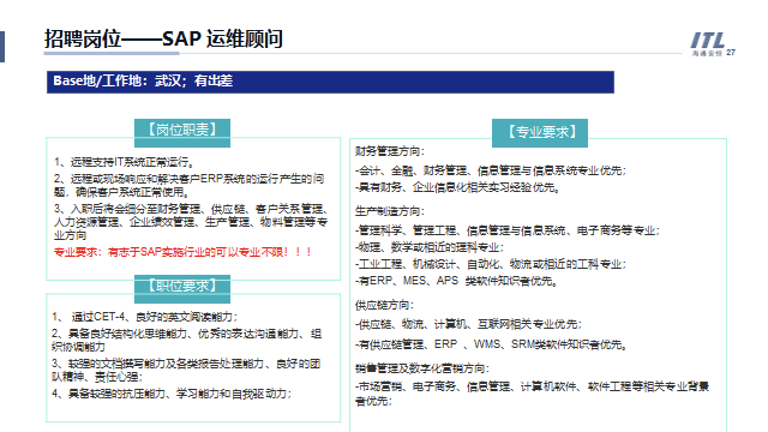Select the line '-会计、金融、财务管理、信息管理'
768x432 pixels.
[490, 170]
